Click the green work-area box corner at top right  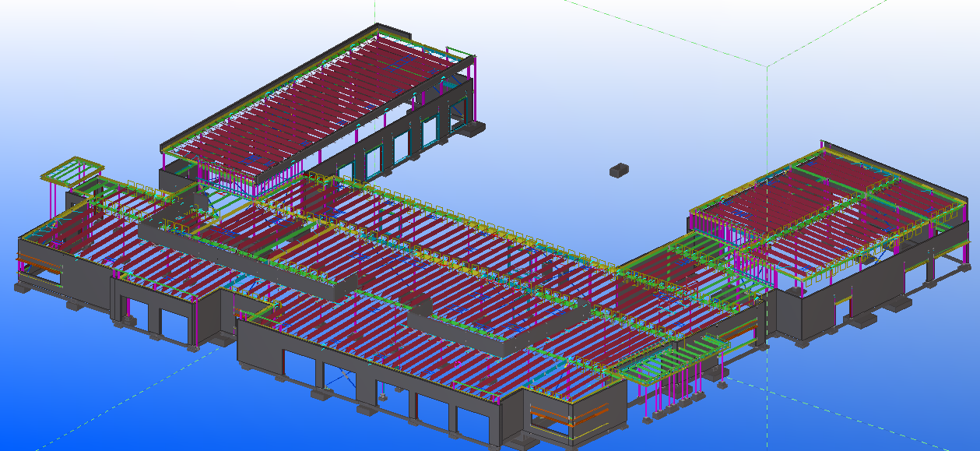(x=767, y=65)
